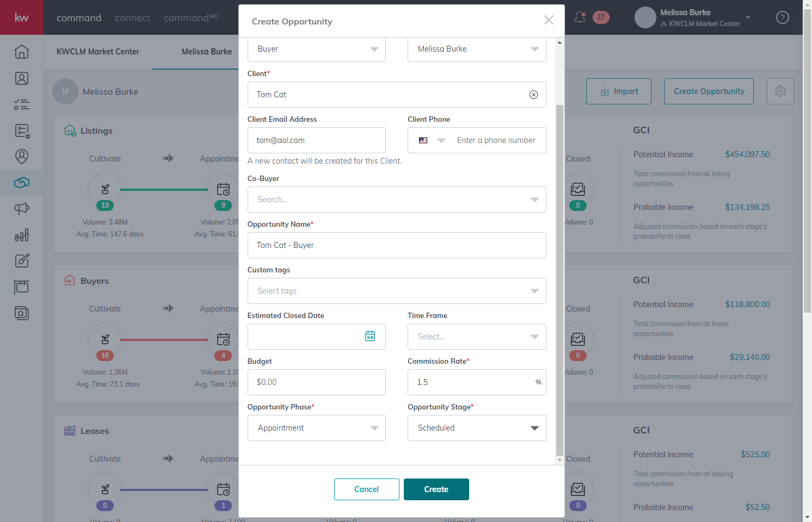Click the Listings Cultivate stage icon
The width and height of the screenshot is (812, 522).
(105, 189)
